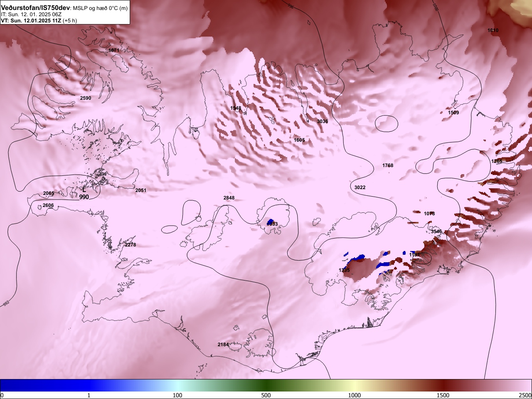Click the '(+5 h)' forecast offset text
Viewport: 532px width, 399px height.
pyautogui.click(x=70, y=20)
